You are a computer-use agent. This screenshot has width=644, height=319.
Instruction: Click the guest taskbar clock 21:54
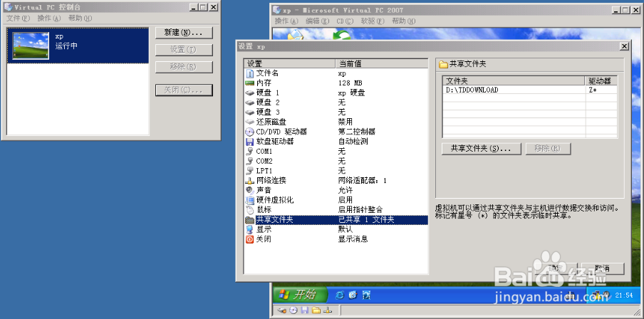click(x=623, y=295)
